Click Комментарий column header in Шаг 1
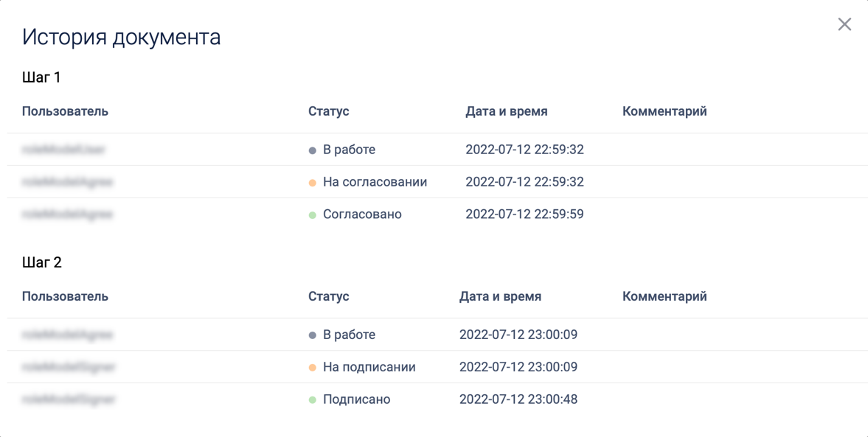 click(x=664, y=111)
